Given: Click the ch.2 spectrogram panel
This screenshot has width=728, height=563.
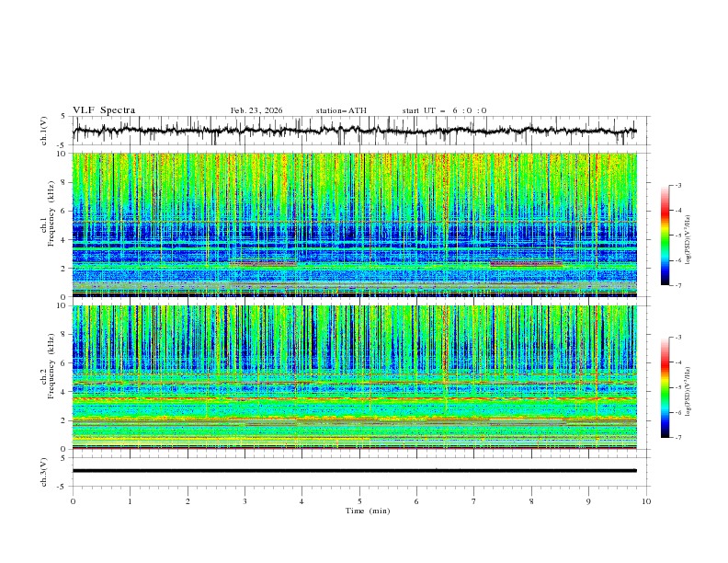Looking at the screenshot, I should pyautogui.click(x=354, y=377).
